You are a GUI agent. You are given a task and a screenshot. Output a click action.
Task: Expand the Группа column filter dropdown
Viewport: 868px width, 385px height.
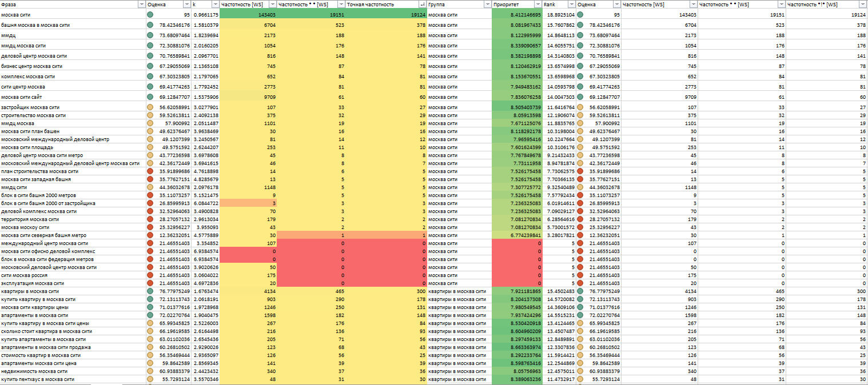[488, 4]
